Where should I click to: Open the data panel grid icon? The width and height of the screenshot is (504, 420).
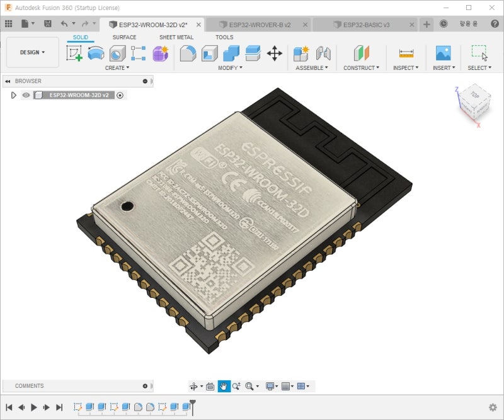point(9,23)
